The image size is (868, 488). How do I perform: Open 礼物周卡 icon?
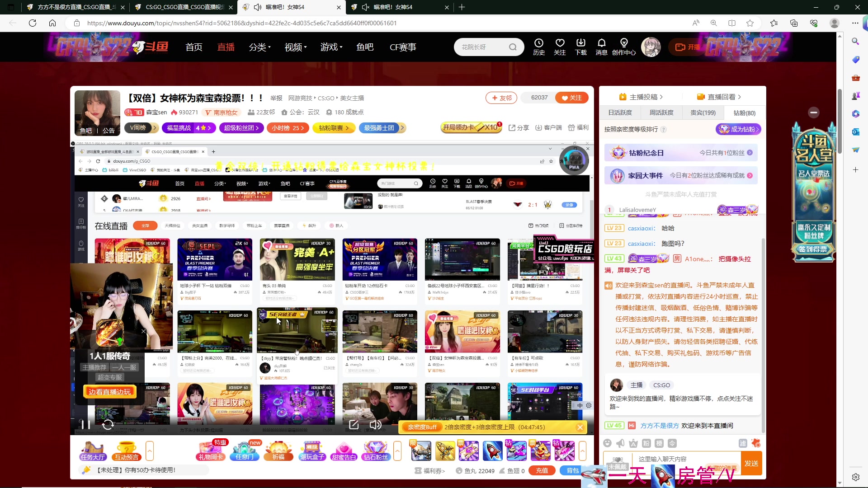(211, 451)
